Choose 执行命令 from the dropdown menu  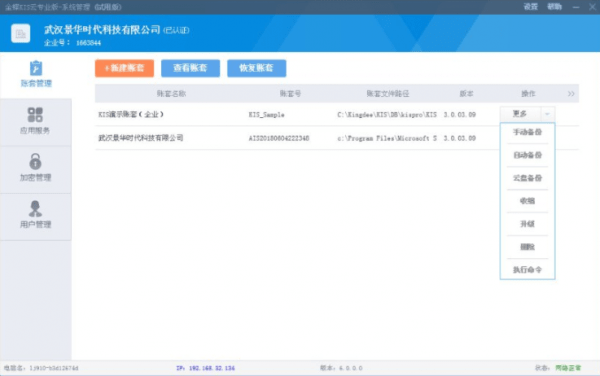[527, 270]
